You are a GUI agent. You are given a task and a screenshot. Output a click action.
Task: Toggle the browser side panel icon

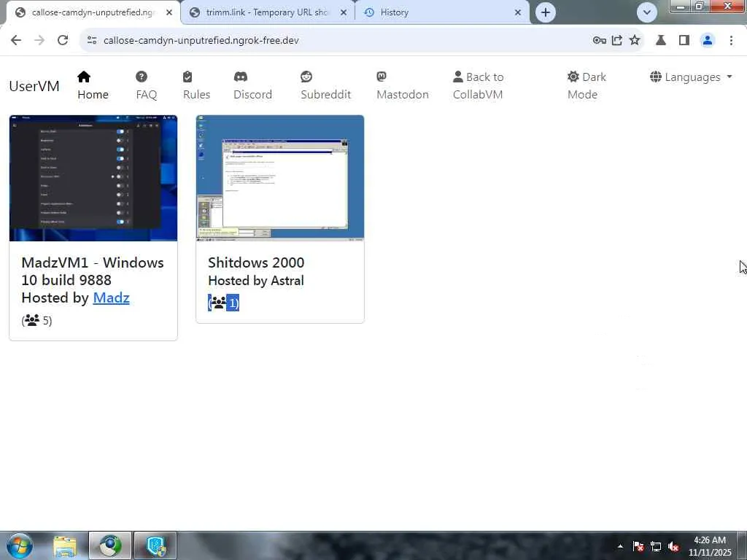(684, 41)
